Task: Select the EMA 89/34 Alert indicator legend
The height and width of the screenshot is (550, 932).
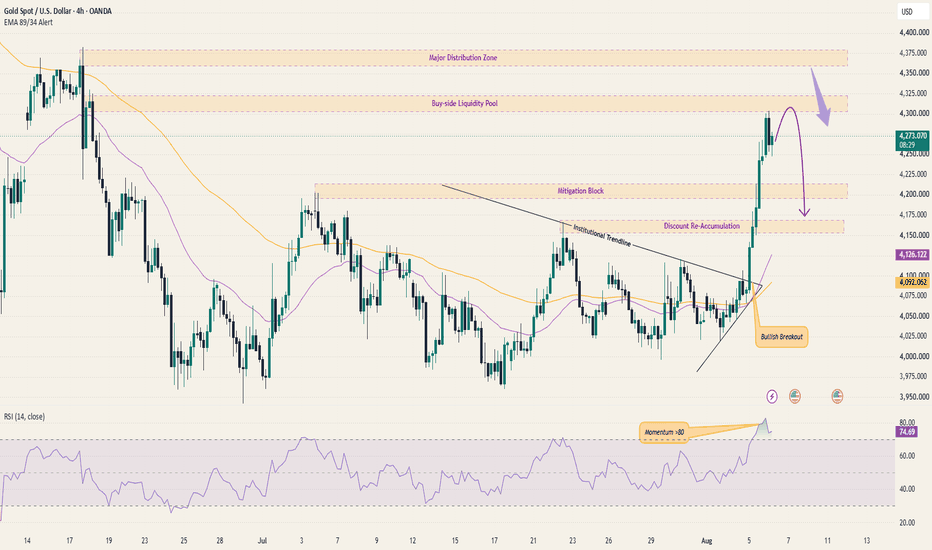Action: 28,23
